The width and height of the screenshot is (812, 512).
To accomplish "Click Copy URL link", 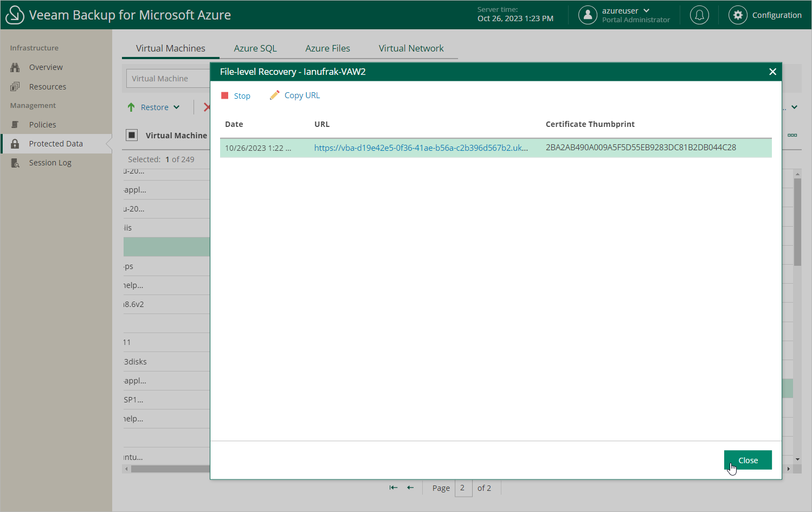I will 302,95.
